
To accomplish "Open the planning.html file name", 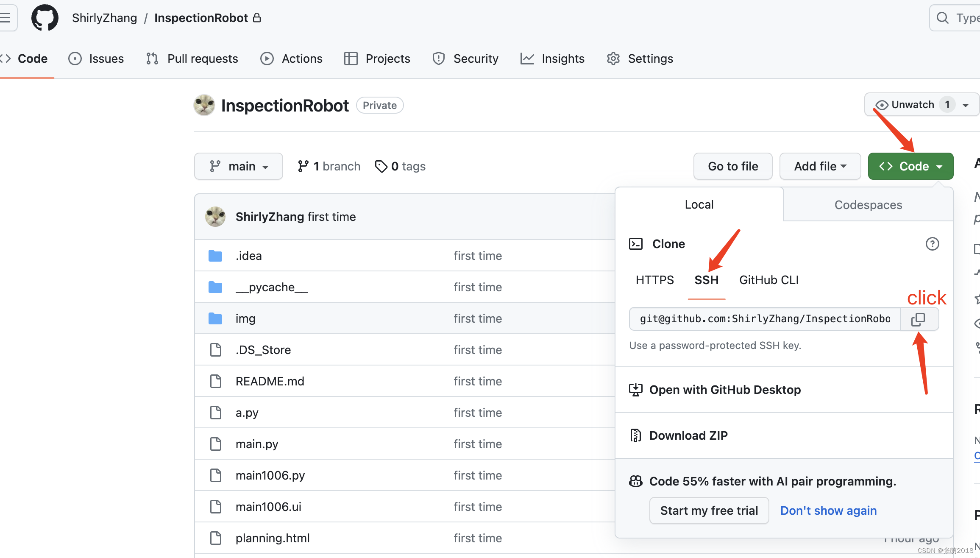I will pyautogui.click(x=273, y=538).
